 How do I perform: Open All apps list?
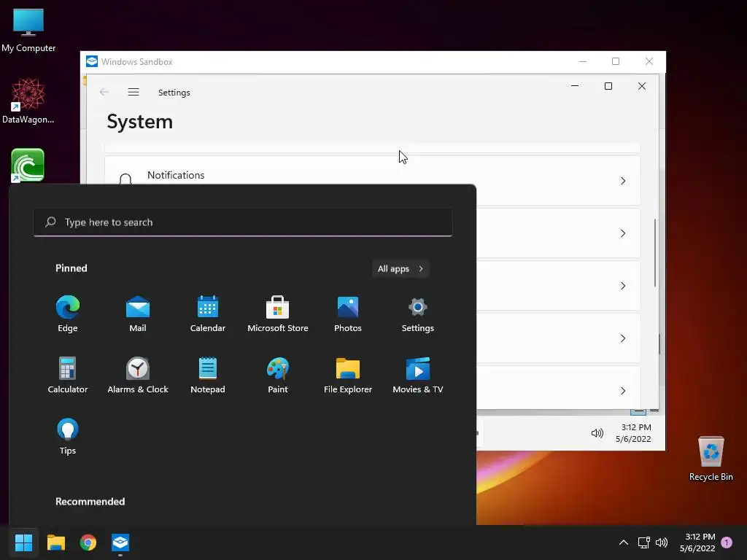tap(400, 268)
